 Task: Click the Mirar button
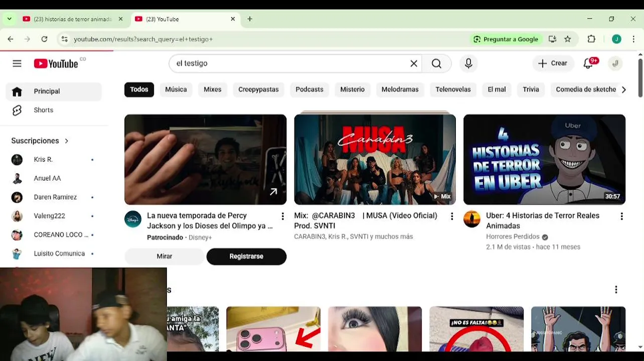[165, 256]
